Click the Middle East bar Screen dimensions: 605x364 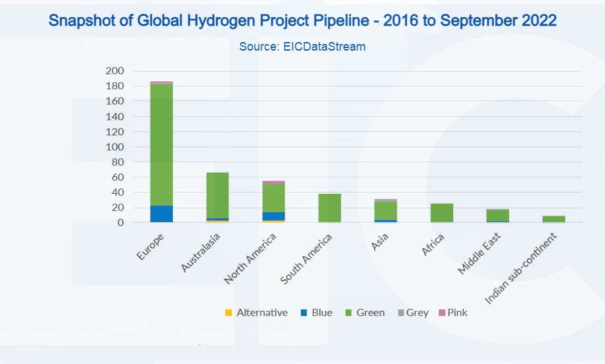click(497, 216)
